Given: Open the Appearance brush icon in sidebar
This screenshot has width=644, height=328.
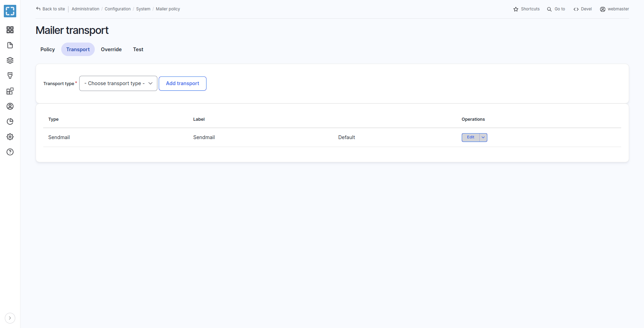Looking at the screenshot, I should (x=10, y=76).
